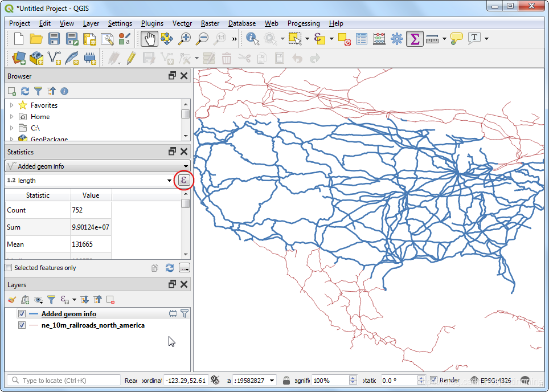This screenshot has width=549, height=392.
Task: Open Layer Styling panel paintbrush icon
Action: click(x=12, y=300)
